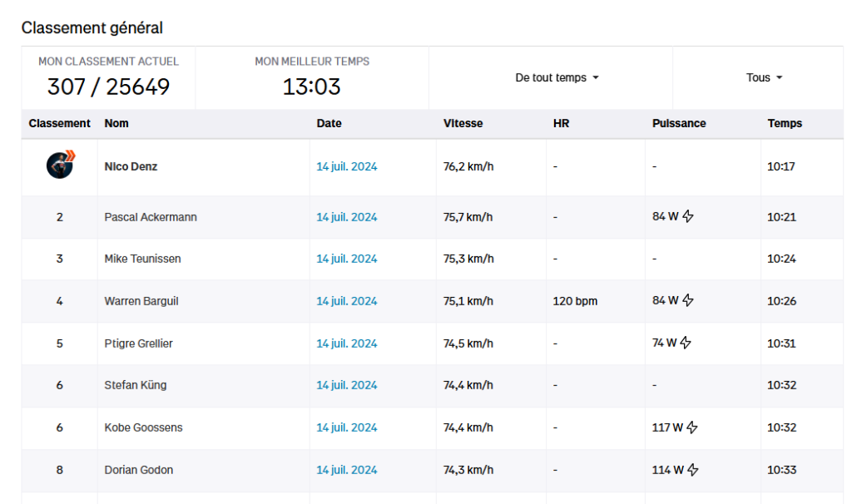Click Nico Denz's profile avatar
The width and height of the screenshot is (852, 504).
[x=60, y=166]
